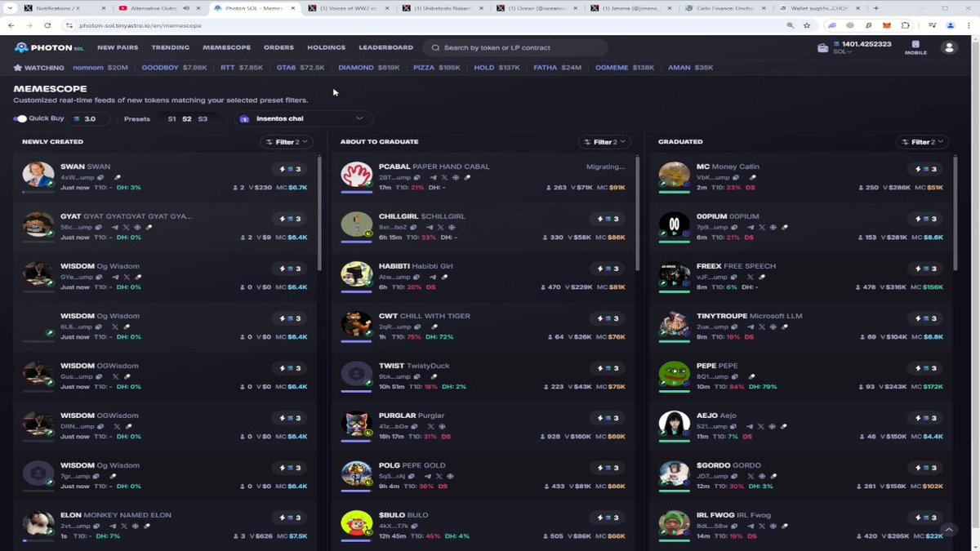980x551 pixels.
Task: Open Filter dropdown in Newly Created column
Action: click(x=287, y=142)
